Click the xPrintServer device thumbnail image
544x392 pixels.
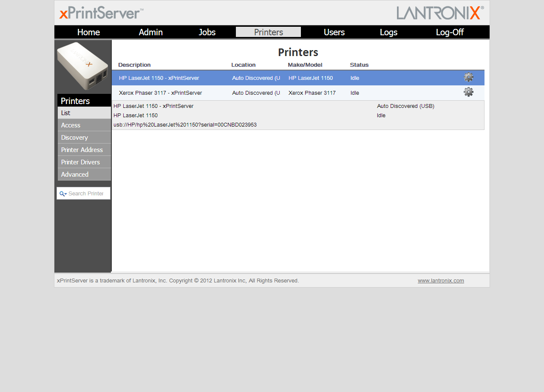click(83, 66)
